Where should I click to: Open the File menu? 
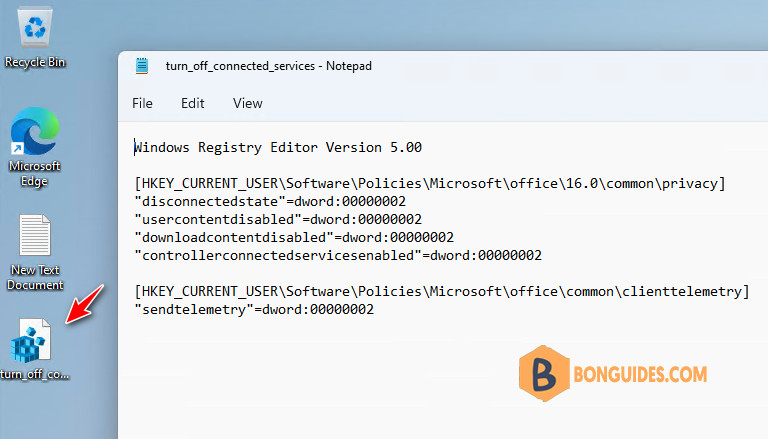point(142,103)
